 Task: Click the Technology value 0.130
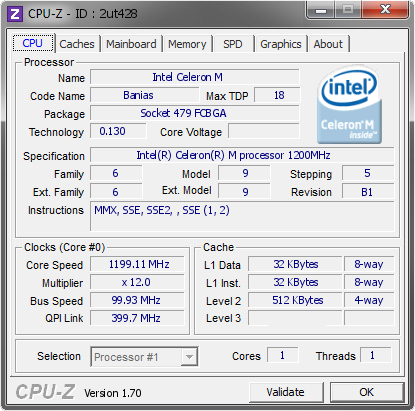(x=118, y=131)
